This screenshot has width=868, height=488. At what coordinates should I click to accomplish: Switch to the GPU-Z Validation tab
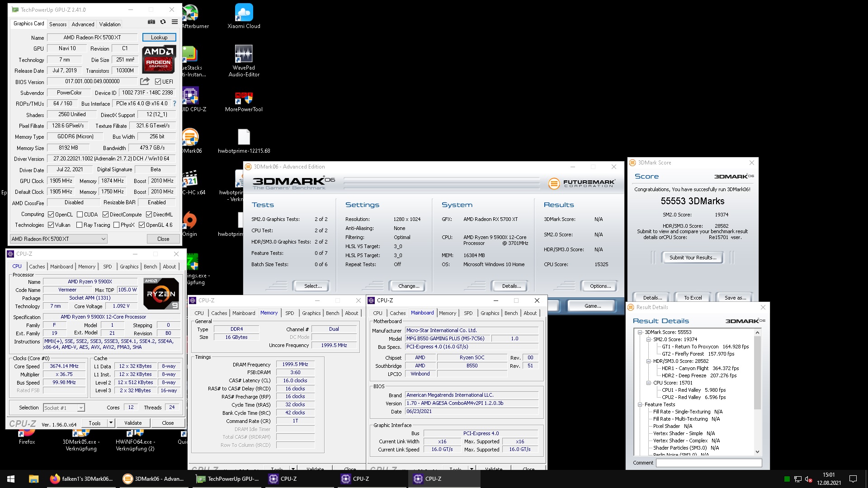(110, 24)
